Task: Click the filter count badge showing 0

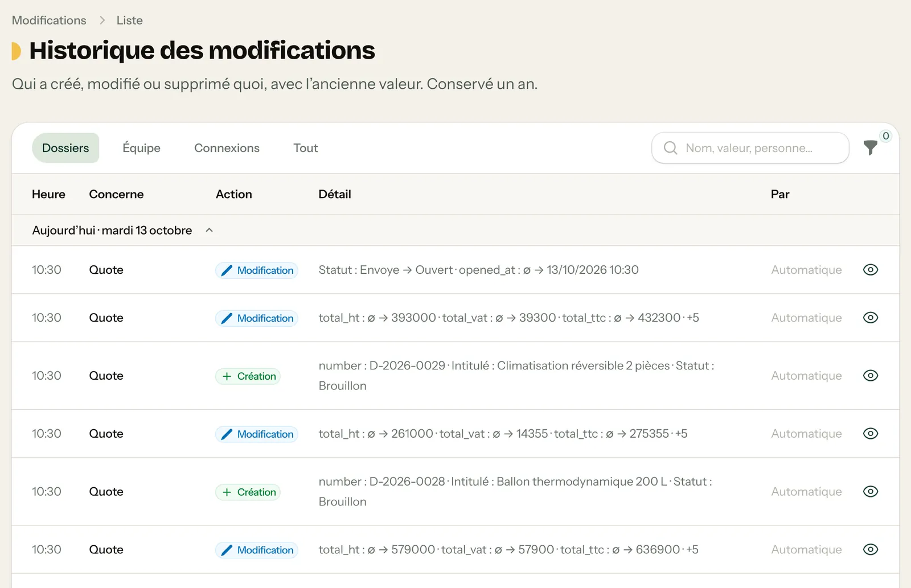Action: (x=886, y=136)
